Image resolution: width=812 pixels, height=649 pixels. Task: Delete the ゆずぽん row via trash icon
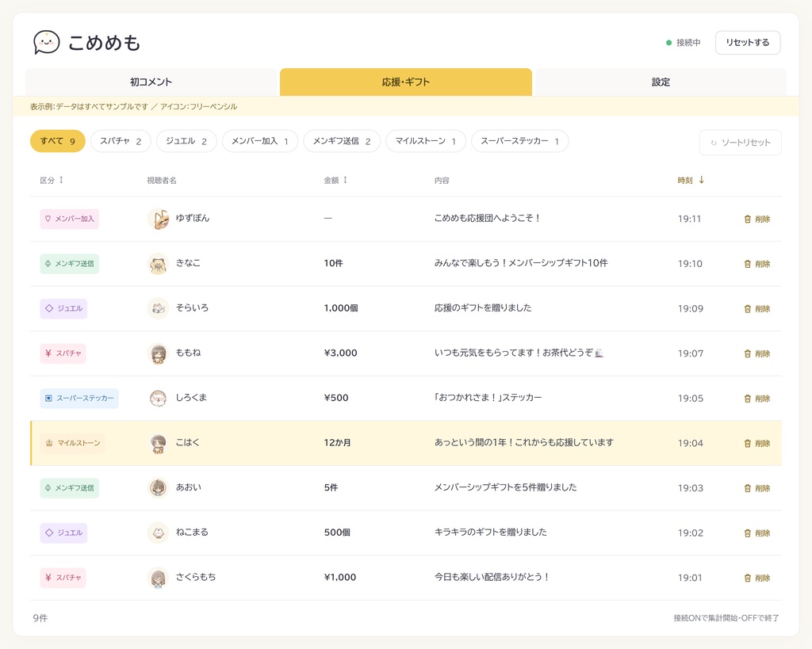[757, 219]
